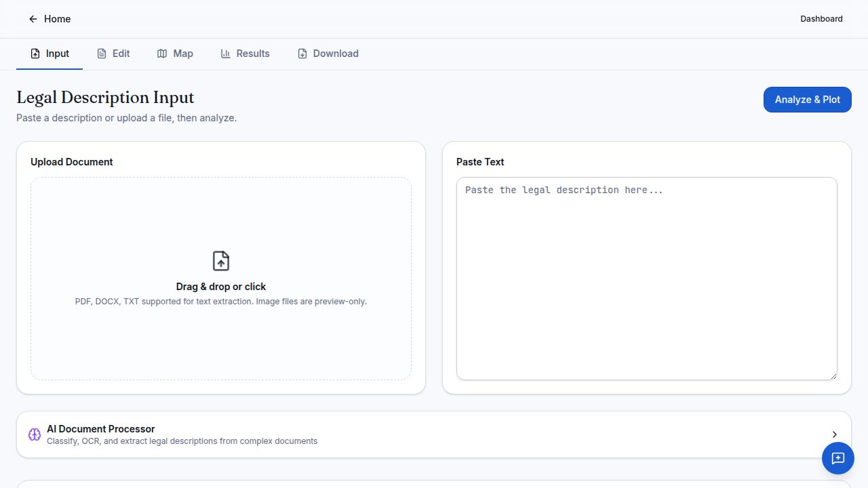Switch to the Input tab
Image resolution: width=868 pixels, height=488 pixels.
[50, 54]
